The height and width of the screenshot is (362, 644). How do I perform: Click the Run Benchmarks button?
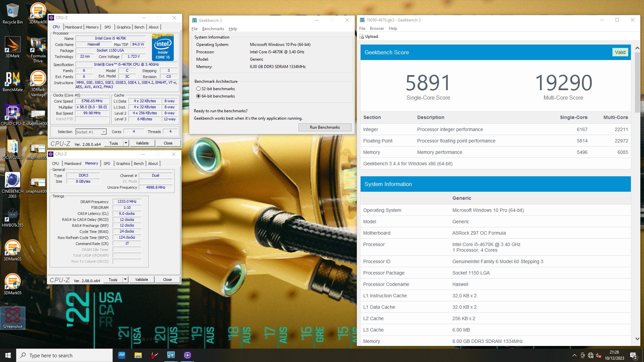pos(325,127)
